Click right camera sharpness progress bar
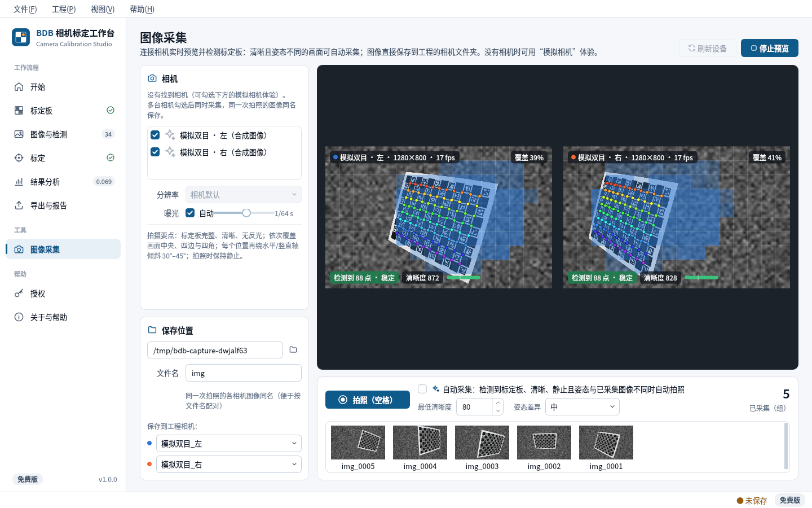Viewport: 812px width, 508px height. click(701, 278)
